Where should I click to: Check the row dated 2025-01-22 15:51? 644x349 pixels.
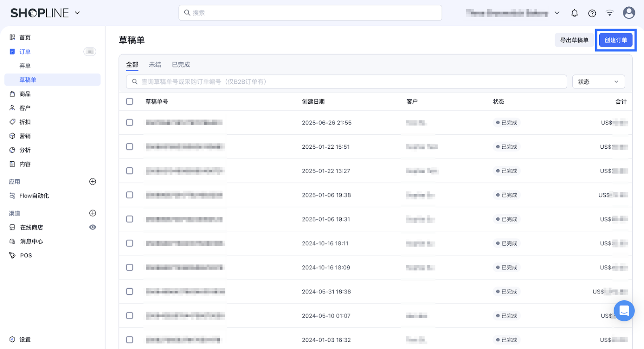click(130, 146)
